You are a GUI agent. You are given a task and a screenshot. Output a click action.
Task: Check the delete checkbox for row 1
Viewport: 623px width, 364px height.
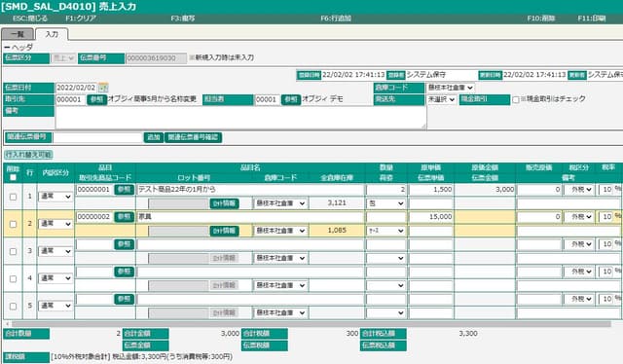tap(13, 197)
